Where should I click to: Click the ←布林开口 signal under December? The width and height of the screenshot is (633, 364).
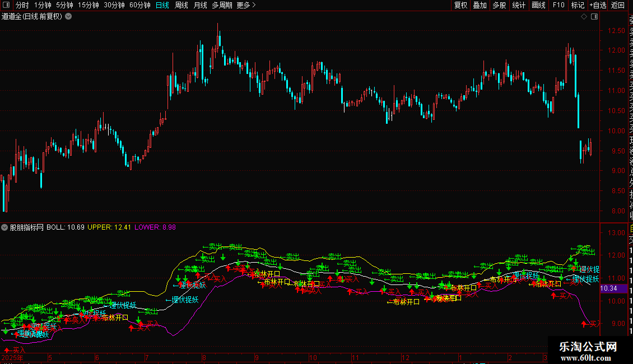403,301
